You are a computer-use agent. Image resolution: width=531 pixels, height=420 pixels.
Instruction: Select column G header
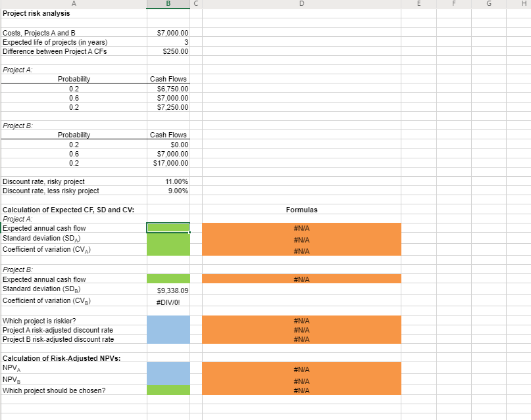[x=489, y=4]
